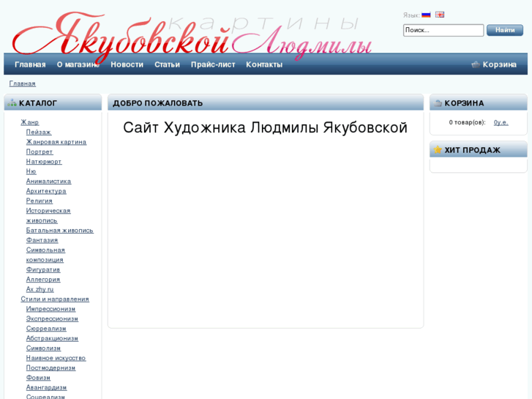Open Статьи menu item

point(167,64)
